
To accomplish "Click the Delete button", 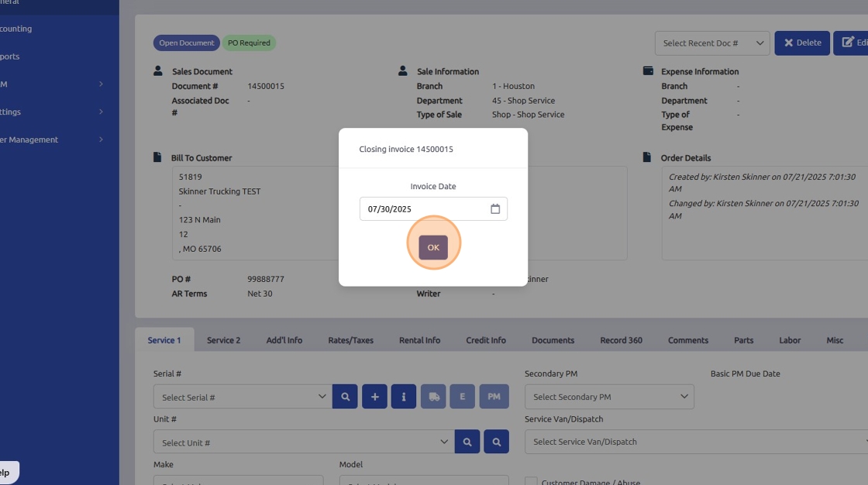I will (801, 43).
